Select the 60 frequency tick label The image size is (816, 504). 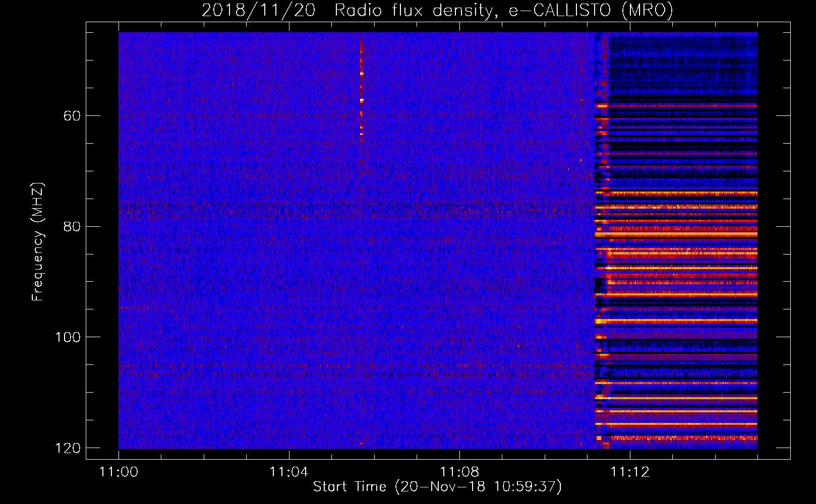click(x=72, y=116)
